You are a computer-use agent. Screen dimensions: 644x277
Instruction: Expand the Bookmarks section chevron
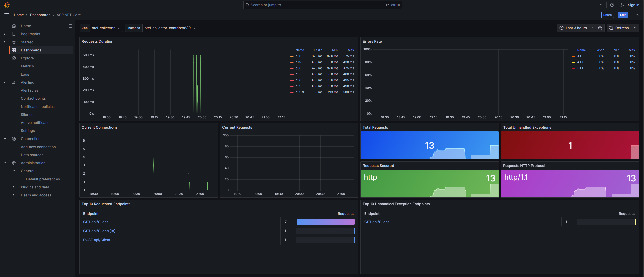(5, 34)
